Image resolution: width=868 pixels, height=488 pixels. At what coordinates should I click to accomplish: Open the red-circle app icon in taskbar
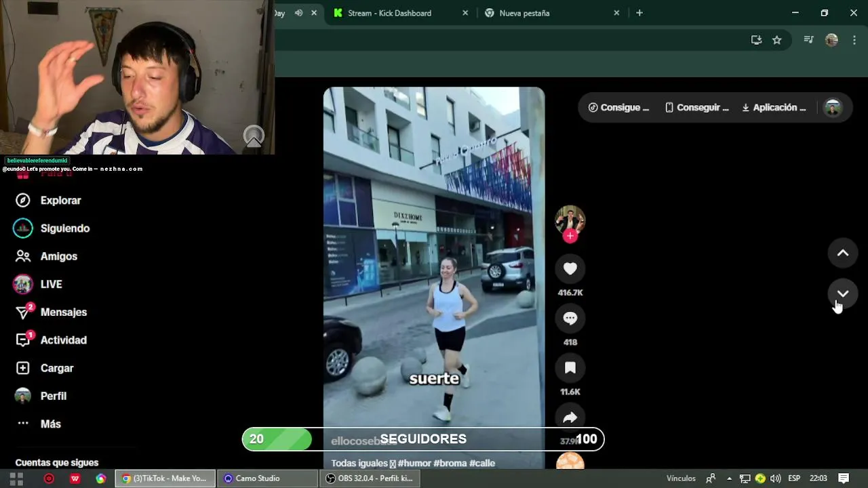tap(49, 479)
